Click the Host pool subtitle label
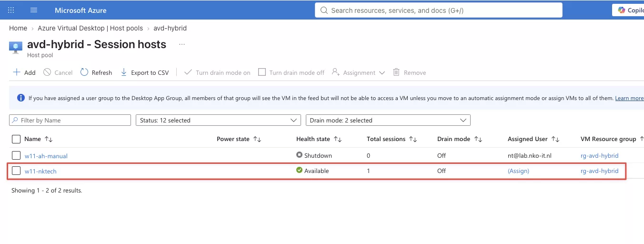Image resolution: width=644 pixels, height=244 pixels. point(40,55)
